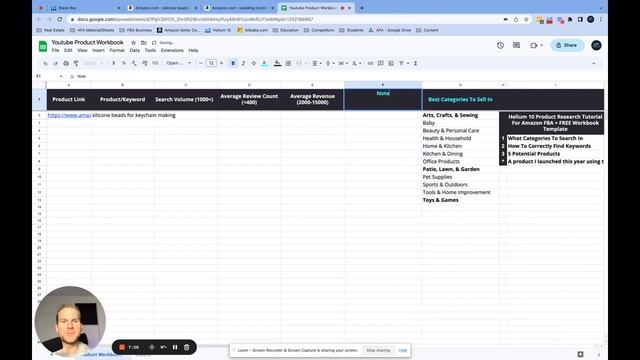Open the text wrapping dropdown
640x360 pixels.
(343, 63)
